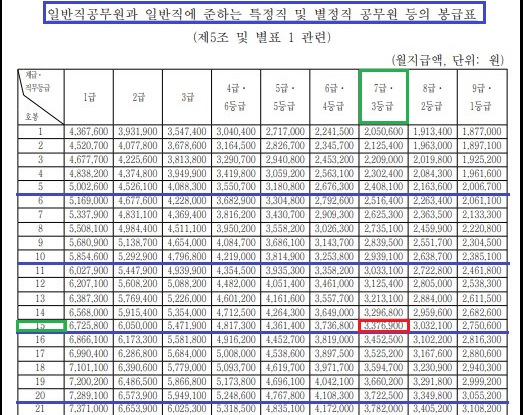Select row number 18 in 호봉 column
This screenshot has height=415, width=523.
click(x=41, y=368)
